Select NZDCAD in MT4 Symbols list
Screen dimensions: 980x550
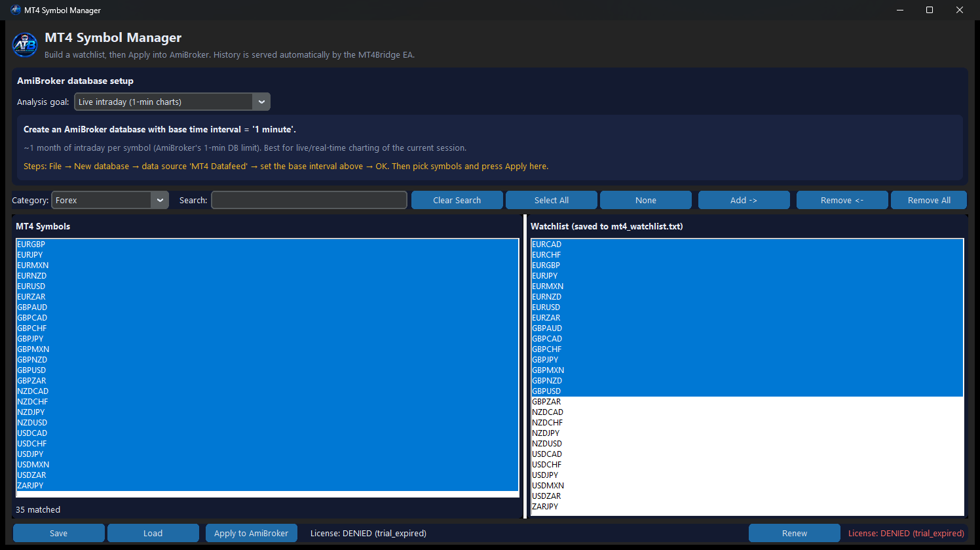pos(267,391)
